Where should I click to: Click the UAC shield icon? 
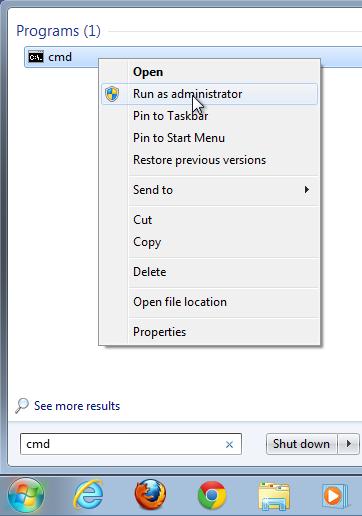click(112, 94)
